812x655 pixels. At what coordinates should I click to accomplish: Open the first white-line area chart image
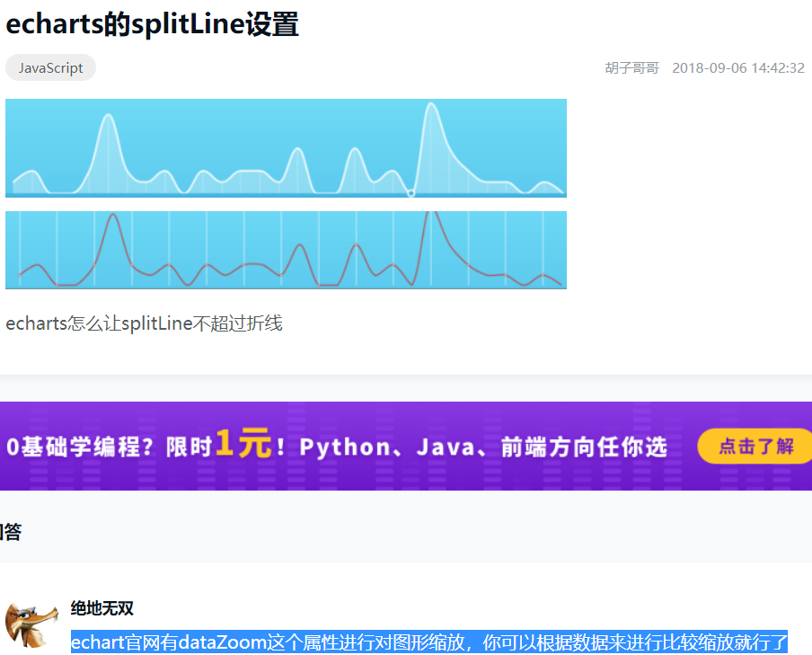[x=286, y=148]
